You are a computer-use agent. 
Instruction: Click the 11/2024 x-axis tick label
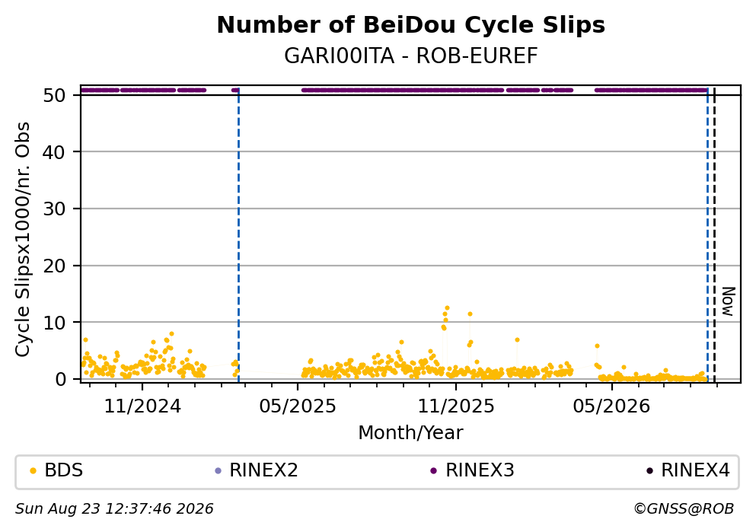click(x=142, y=406)
